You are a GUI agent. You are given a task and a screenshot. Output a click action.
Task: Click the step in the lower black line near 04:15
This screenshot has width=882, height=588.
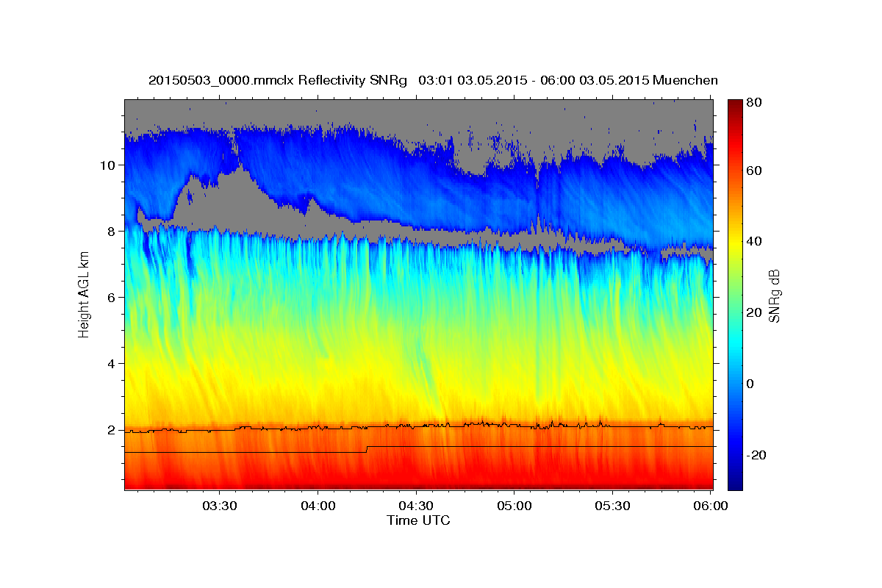[367, 449]
